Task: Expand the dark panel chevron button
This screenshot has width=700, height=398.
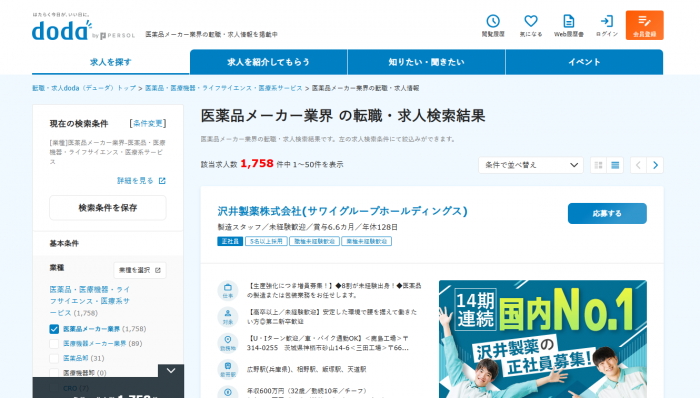Action: tap(171, 371)
